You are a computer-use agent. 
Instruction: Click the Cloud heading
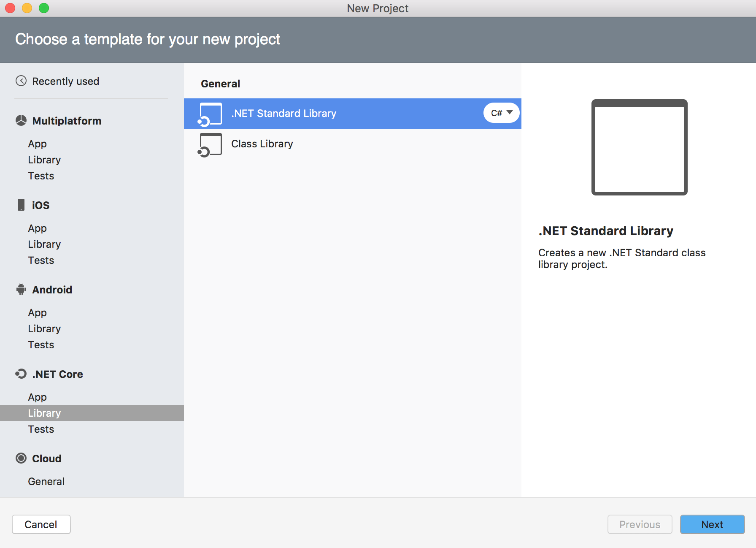[47, 458]
